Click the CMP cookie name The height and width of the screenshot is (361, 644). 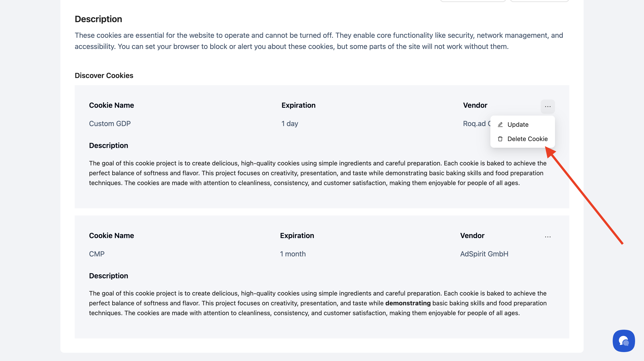tap(97, 254)
